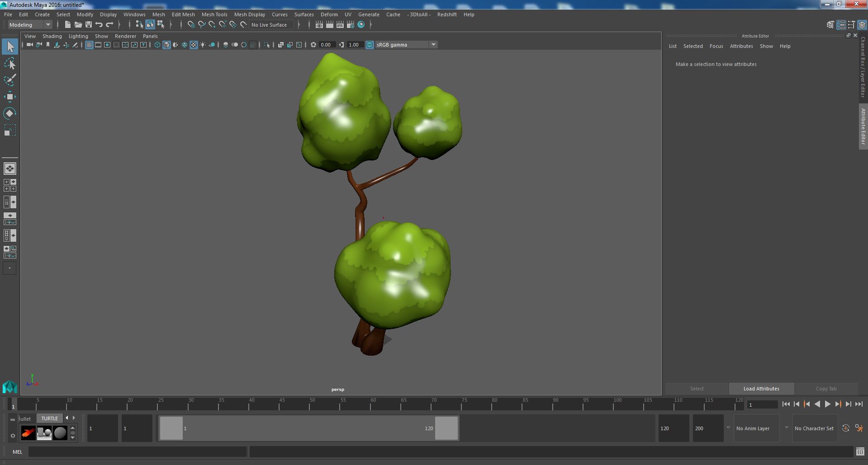The width and height of the screenshot is (868, 465).
Task: Click the TURTLE fire shelf icon
Action: point(28,433)
